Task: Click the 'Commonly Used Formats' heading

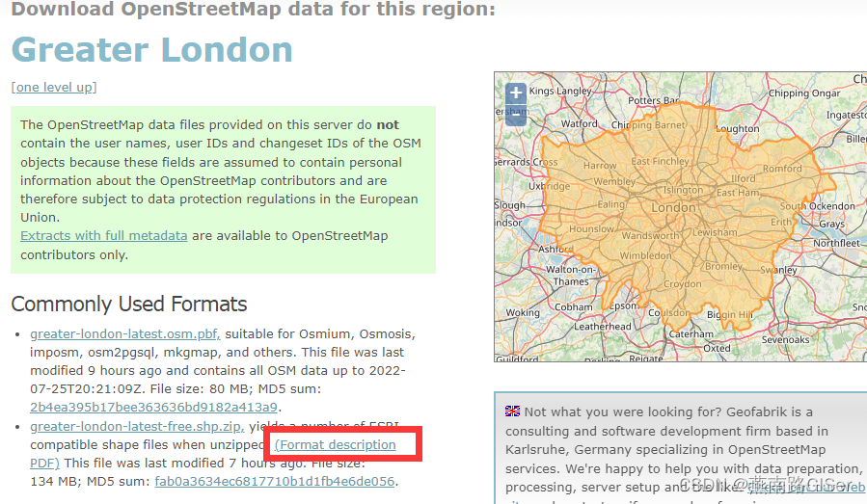Action: [129, 304]
